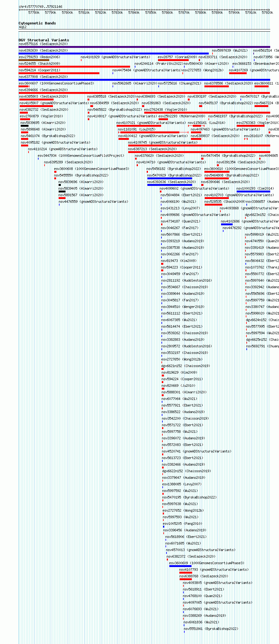Click the nsv6377908 (Sedlazeck2020) label
Viewport: 279px width, 644px height.
[x=43, y=77]
